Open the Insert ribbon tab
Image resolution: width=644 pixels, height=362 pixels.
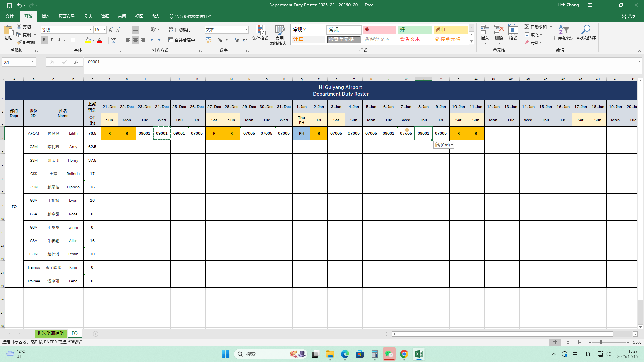pos(45,16)
